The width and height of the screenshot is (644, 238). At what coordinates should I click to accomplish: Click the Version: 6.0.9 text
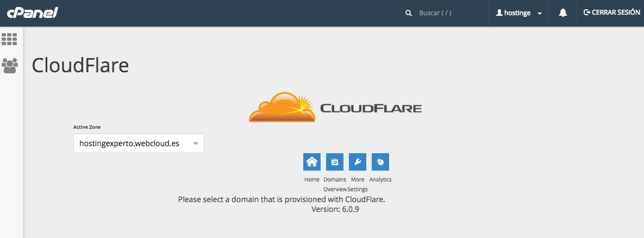[335, 209]
